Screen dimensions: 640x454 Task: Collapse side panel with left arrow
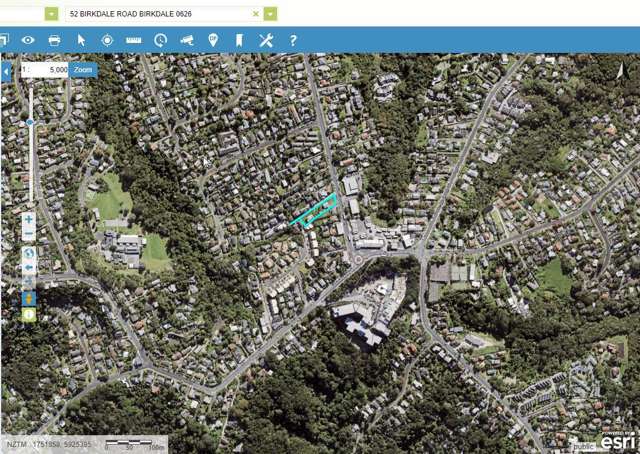[6, 72]
